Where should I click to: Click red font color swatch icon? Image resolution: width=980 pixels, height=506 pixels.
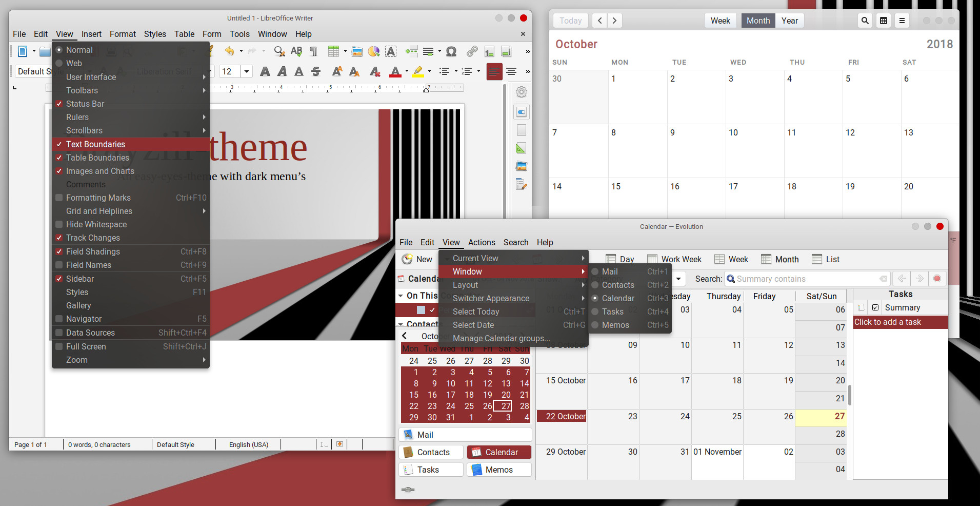click(395, 71)
